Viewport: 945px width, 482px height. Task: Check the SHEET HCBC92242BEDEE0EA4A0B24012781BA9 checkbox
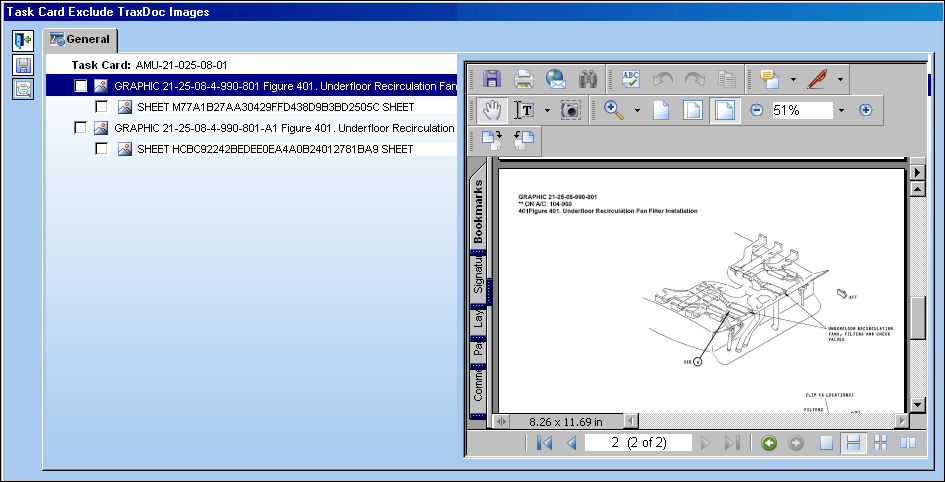pyautogui.click(x=102, y=148)
